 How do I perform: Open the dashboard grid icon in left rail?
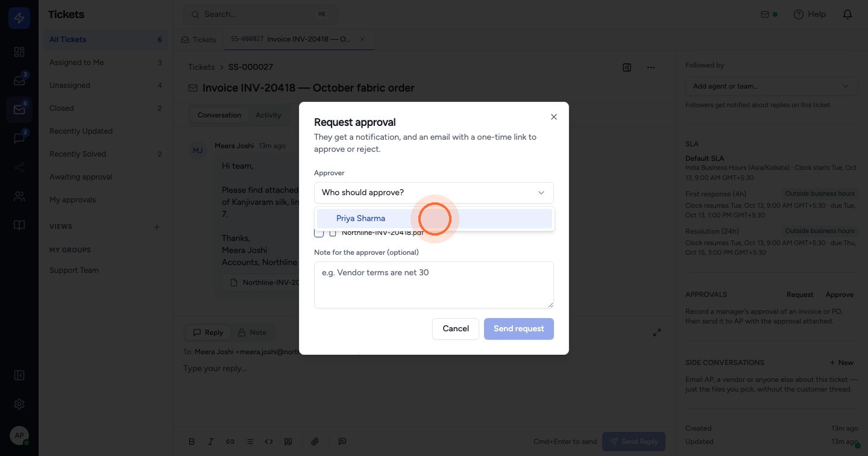coord(19,52)
